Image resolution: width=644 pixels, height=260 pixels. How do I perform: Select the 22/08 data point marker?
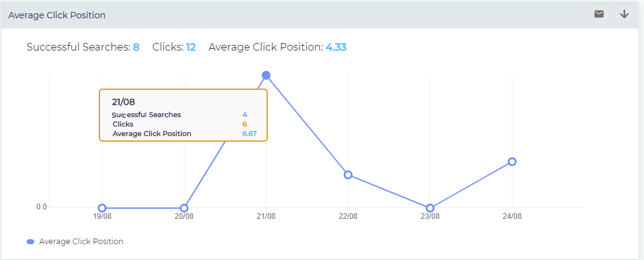348,175
